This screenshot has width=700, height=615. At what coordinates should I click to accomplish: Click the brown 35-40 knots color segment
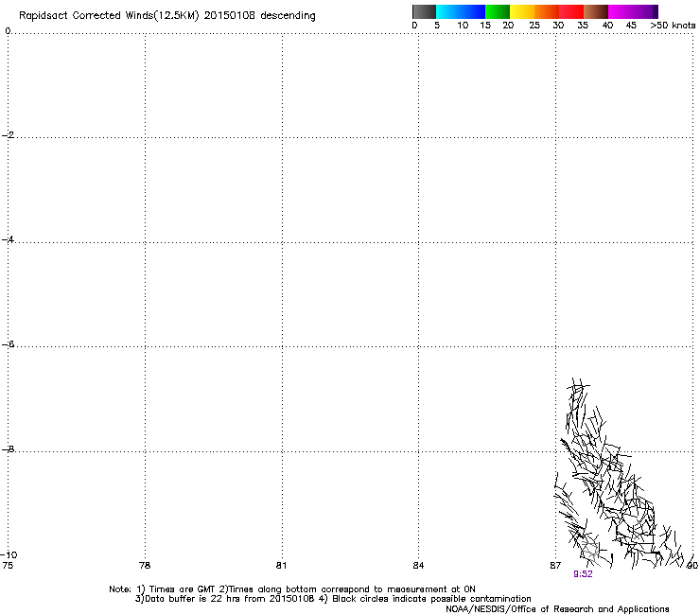click(596, 11)
